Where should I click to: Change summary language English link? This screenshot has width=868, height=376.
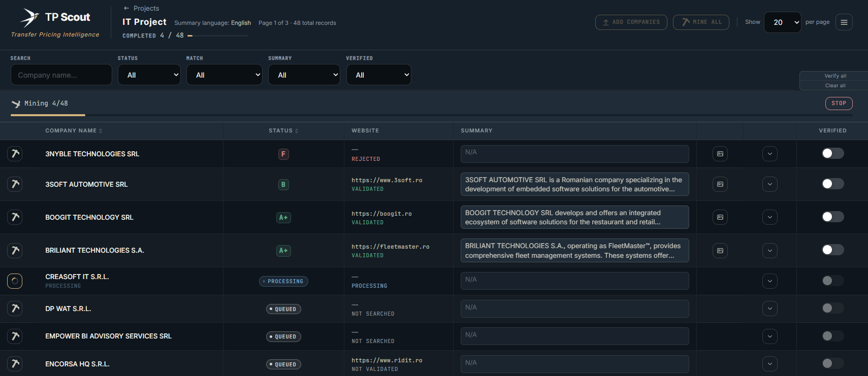241,23
